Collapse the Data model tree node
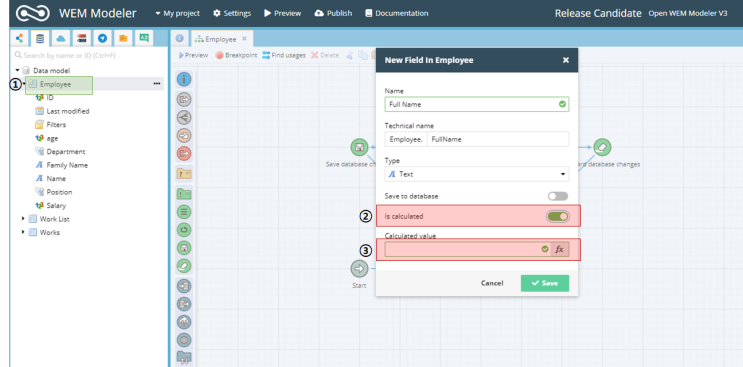Image resolution: width=743 pixels, height=367 pixels. (18, 70)
